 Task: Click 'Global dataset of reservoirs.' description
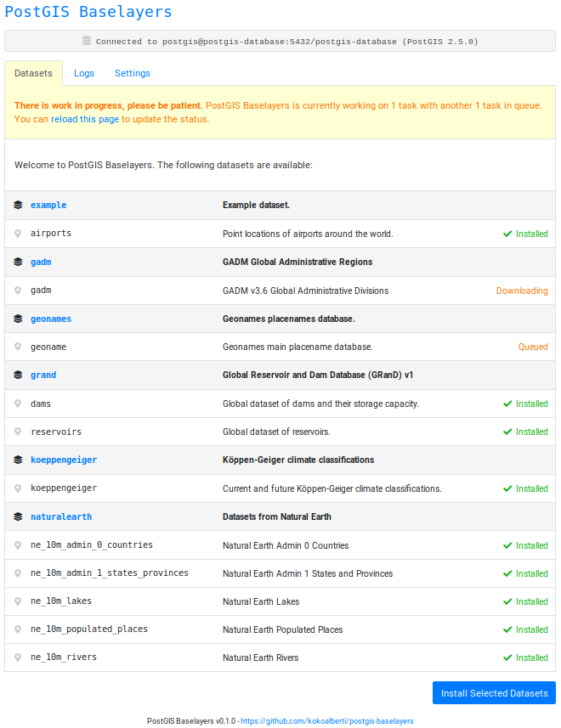[276, 432]
